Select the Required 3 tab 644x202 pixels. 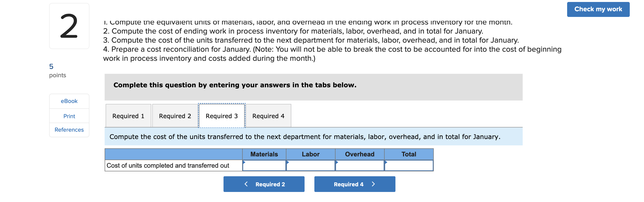(221, 116)
